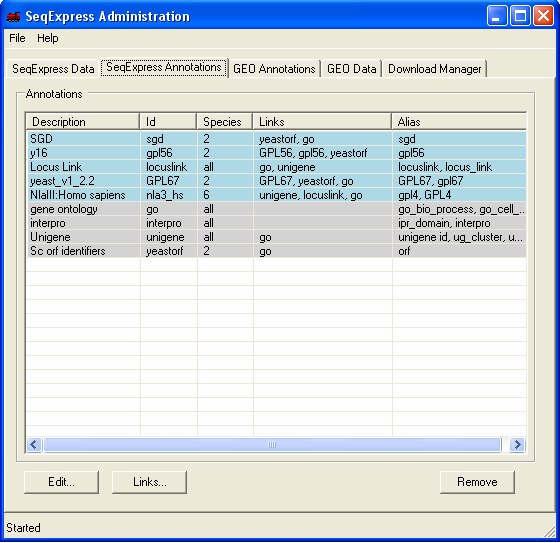Select the NlaIII:Homo sapiens row

tap(276, 195)
